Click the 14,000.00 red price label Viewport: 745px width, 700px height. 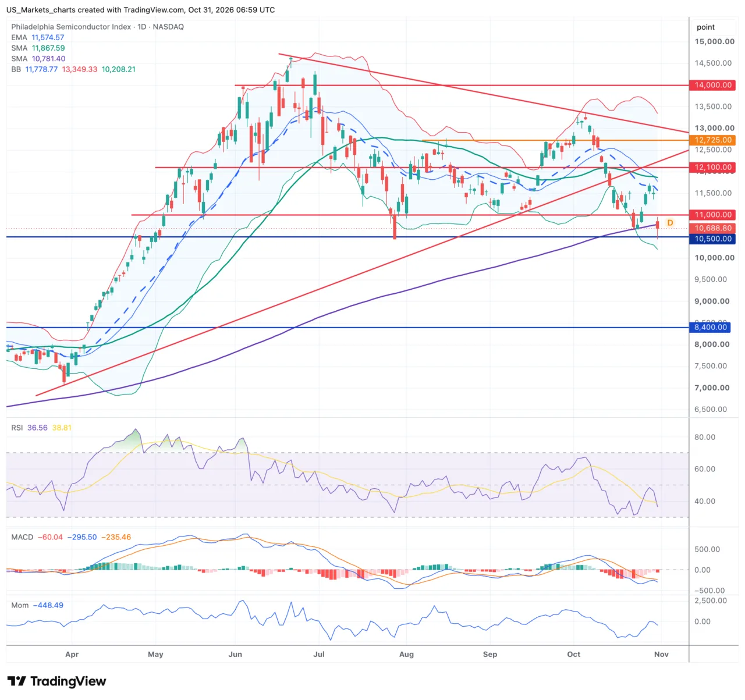pyautogui.click(x=713, y=85)
